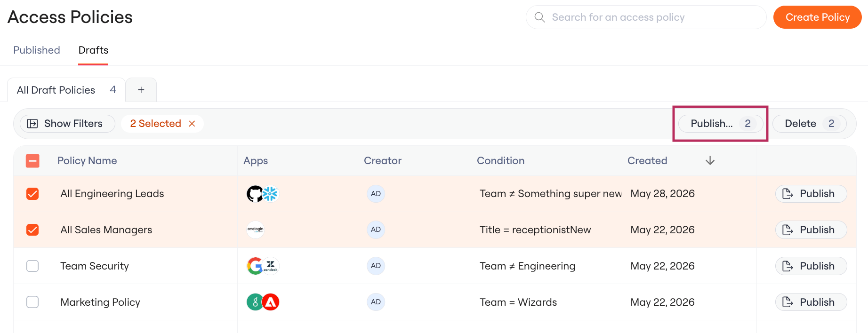Publish the All Sales Managers policy
Screen dimensions: 868x333
point(811,230)
